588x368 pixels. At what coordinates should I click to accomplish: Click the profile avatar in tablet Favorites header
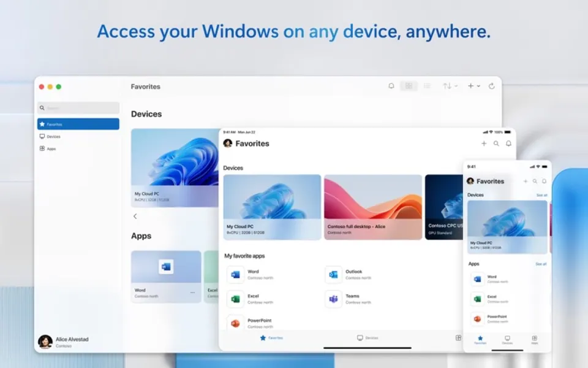click(x=228, y=143)
